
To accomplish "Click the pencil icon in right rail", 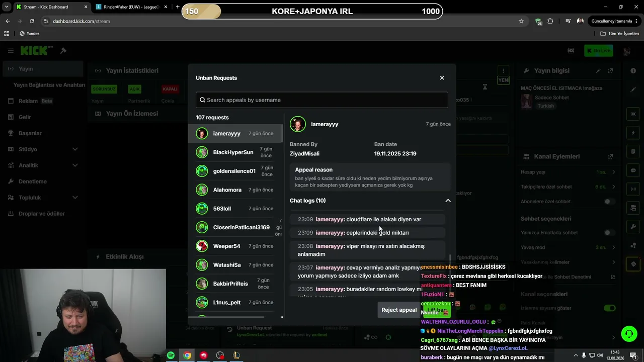I will tap(633, 89).
